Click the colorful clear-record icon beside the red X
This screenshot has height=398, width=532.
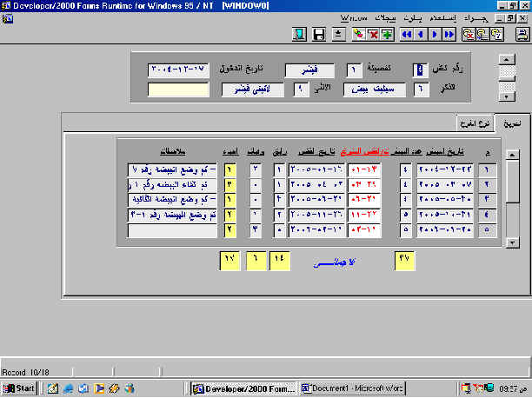pos(359,34)
